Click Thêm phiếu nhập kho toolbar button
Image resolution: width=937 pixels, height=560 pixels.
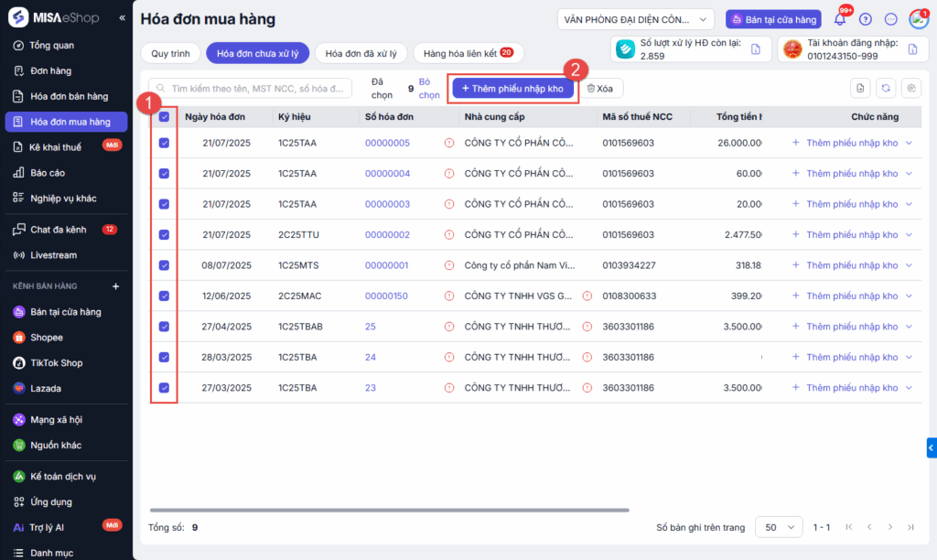(512, 89)
